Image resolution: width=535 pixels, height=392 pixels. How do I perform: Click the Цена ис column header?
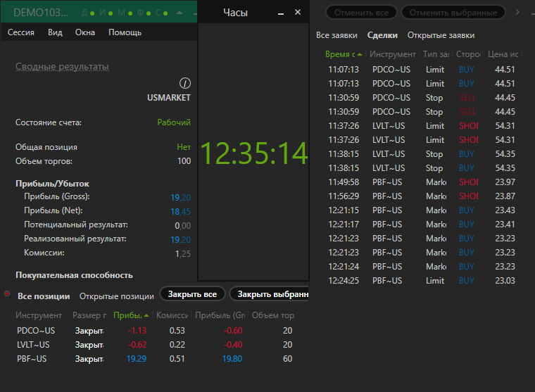(x=503, y=54)
